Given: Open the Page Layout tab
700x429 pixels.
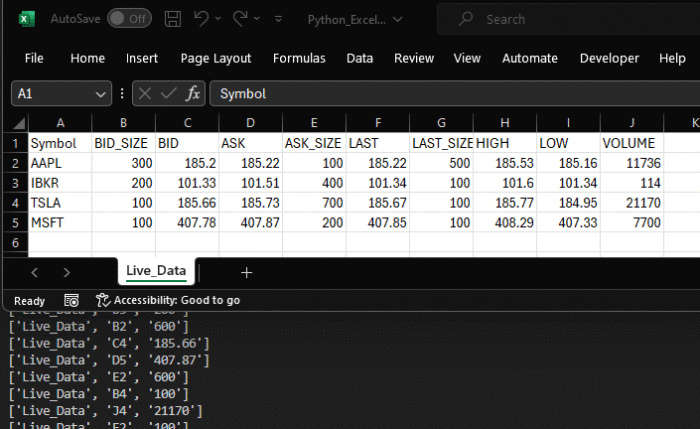Looking at the screenshot, I should pyautogui.click(x=216, y=58).
